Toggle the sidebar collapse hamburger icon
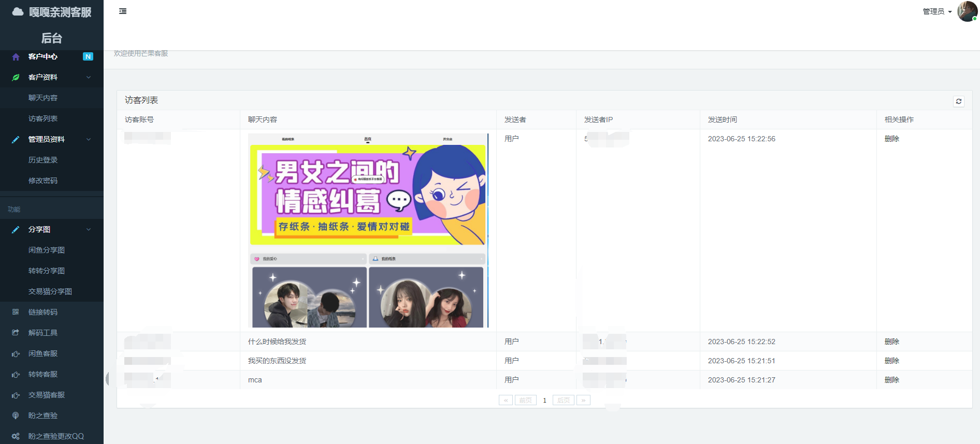Screen dimensions: 980x444 coord(123,11)
